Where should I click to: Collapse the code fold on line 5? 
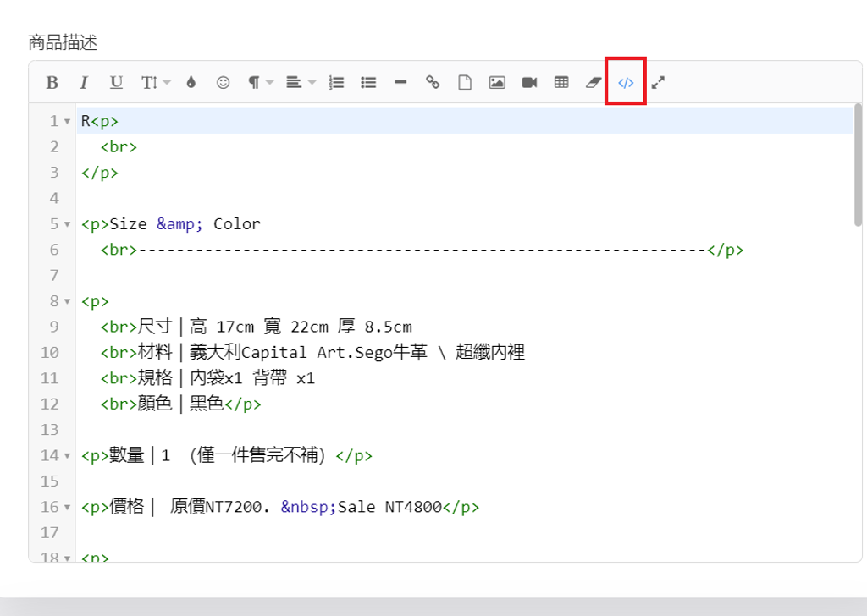(x=66, y=223)
